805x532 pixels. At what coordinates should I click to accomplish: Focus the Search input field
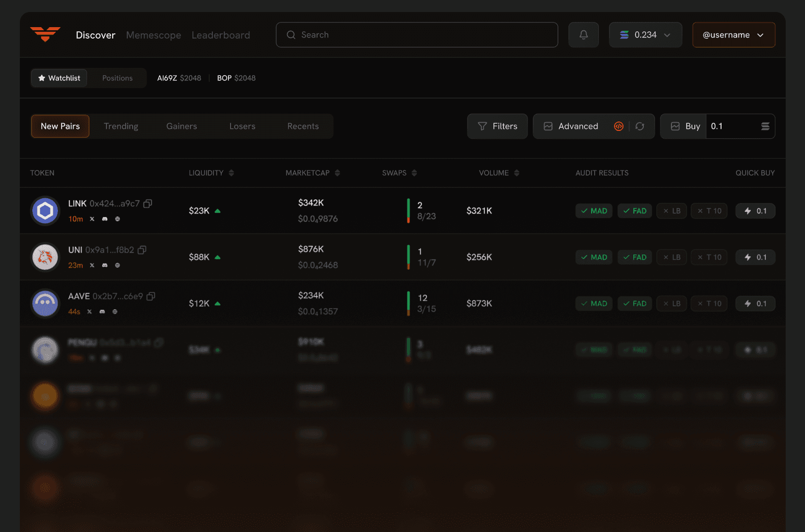[417, 35]
